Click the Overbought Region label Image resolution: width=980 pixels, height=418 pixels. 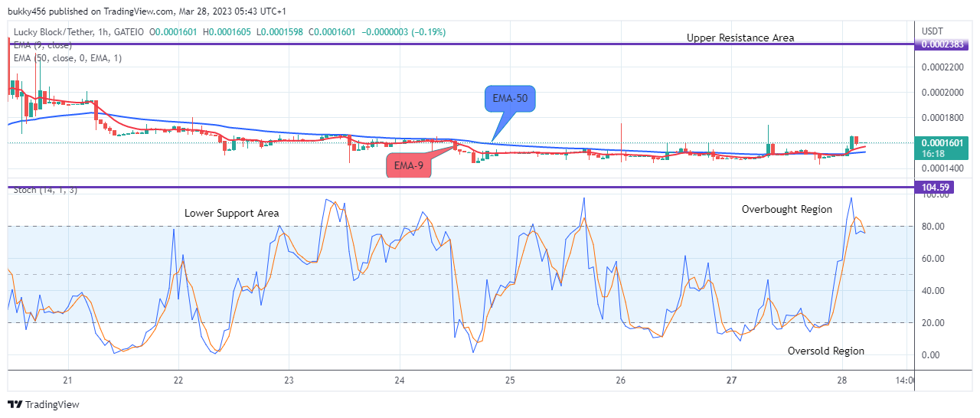(787, 209)
